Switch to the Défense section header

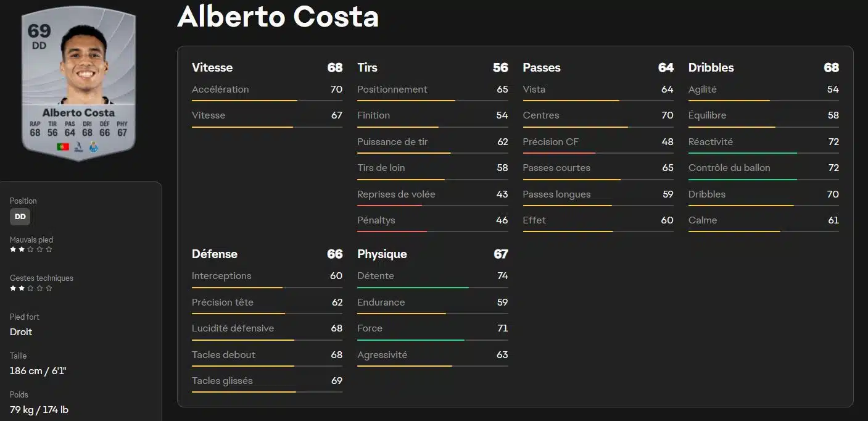[x=213, y=254]
